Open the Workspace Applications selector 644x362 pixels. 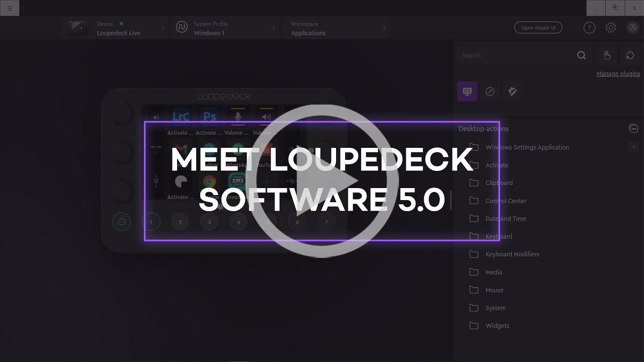(337, 28)
